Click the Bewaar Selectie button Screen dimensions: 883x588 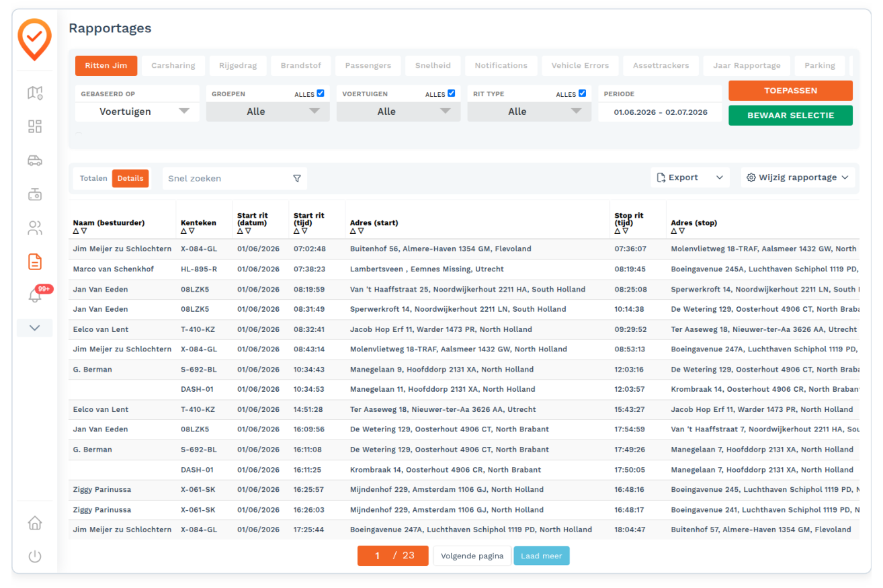point(790,116)
